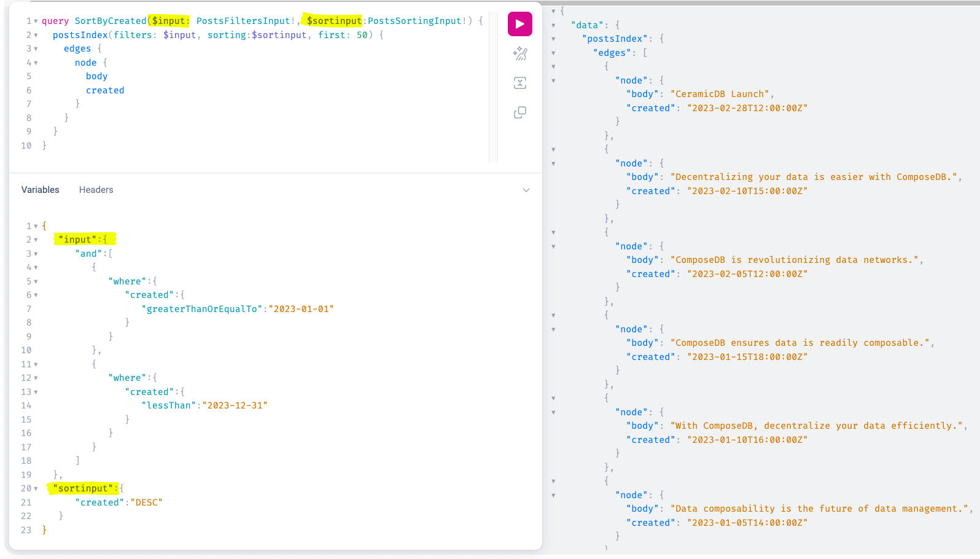Click the Merge fragments icon
This screenshot has width=980, height=559.
[520, 83]
